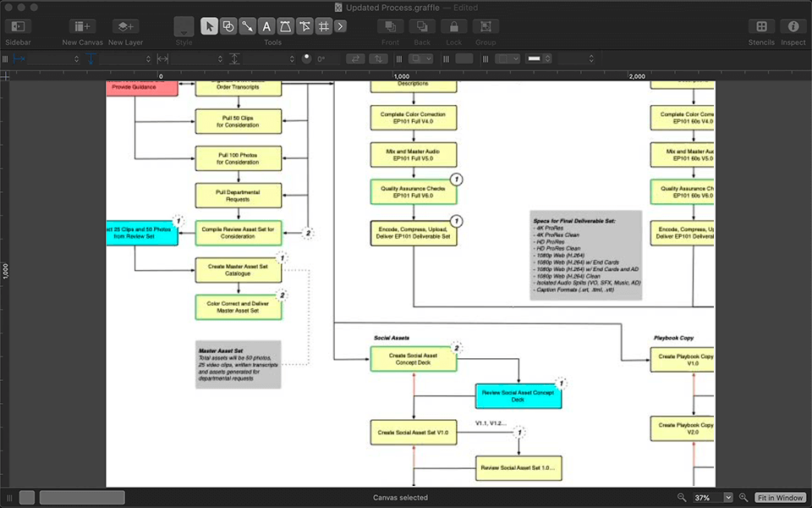Select the Text tool
Image resolution: width=812 pixels, height=508 pixels.
267,26
